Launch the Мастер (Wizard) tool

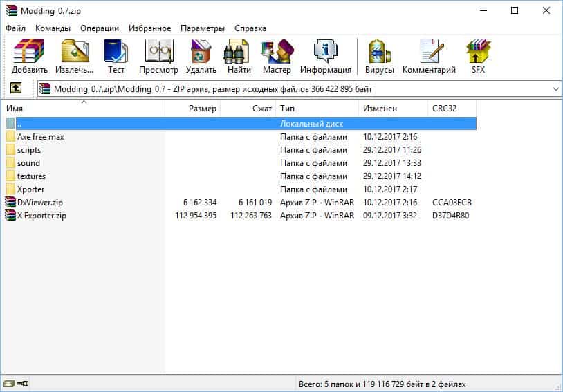(x=277, y=56)
